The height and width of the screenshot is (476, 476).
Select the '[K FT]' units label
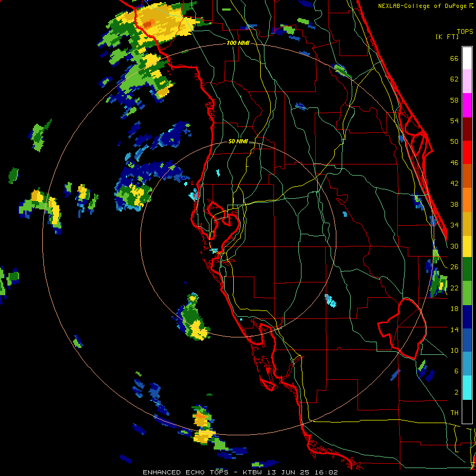click(x=447, y=37)
